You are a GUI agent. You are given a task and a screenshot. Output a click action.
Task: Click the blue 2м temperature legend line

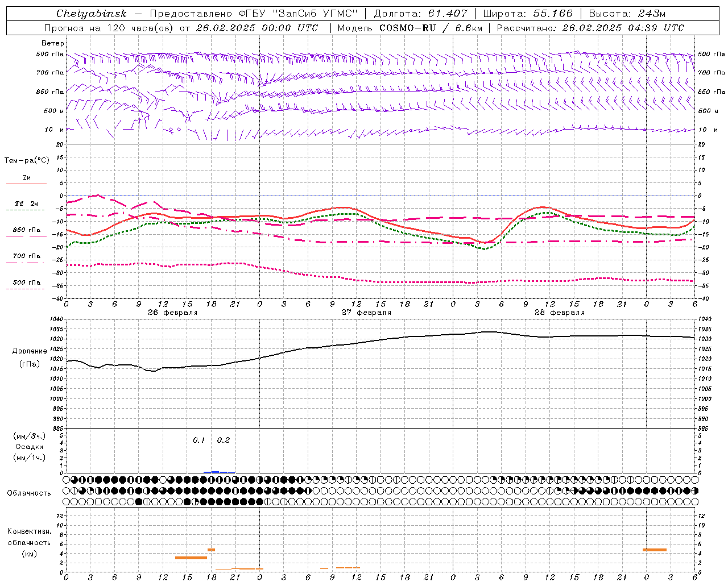tap(26, 184)
